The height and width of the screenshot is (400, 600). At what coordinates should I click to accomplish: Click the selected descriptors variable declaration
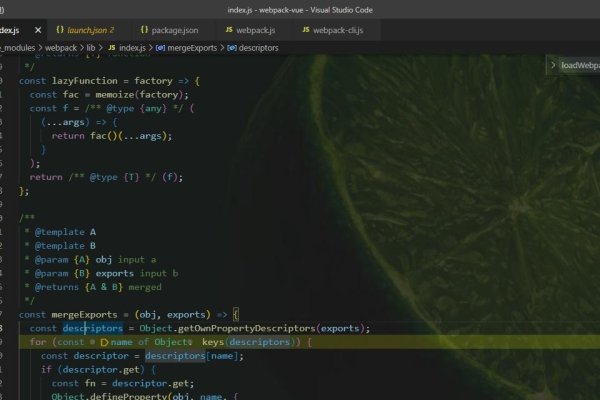pos(93,328)
